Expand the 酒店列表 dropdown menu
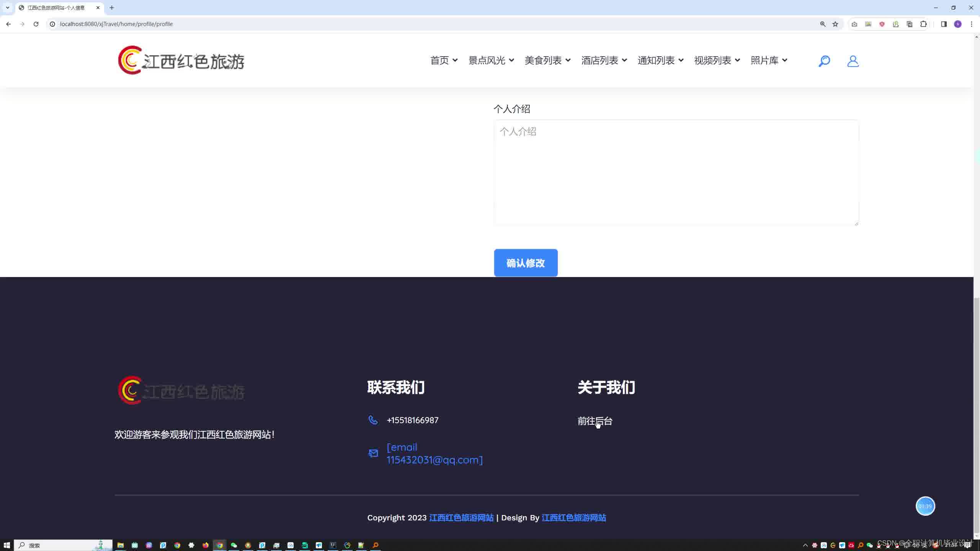The width and height of the screenshot is (980, 551). pyautogui.click(x=604, y=60)
